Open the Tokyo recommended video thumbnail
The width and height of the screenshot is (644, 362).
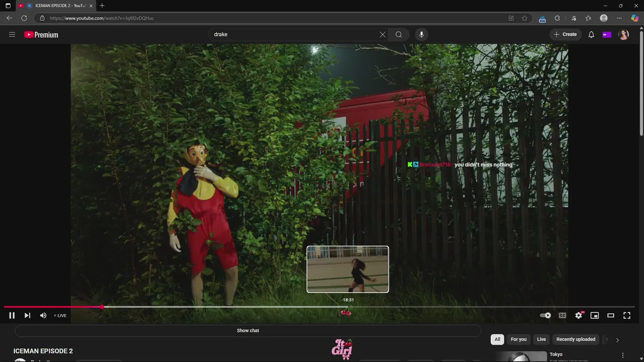point(521,356)
